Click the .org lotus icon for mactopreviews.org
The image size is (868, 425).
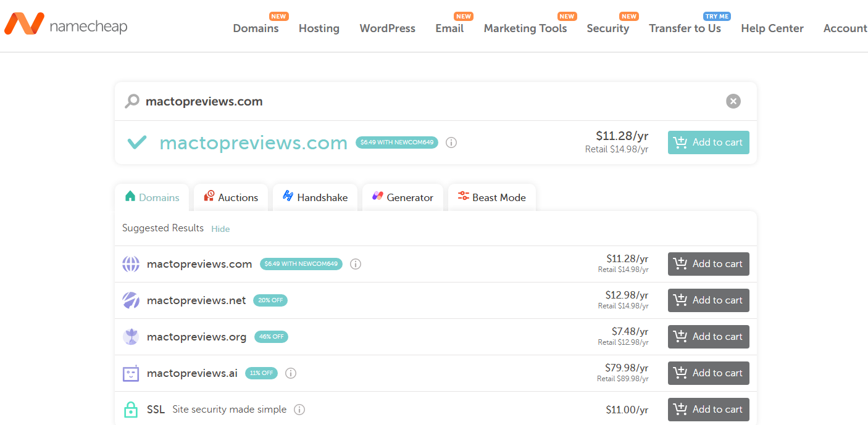pos(131,337)
